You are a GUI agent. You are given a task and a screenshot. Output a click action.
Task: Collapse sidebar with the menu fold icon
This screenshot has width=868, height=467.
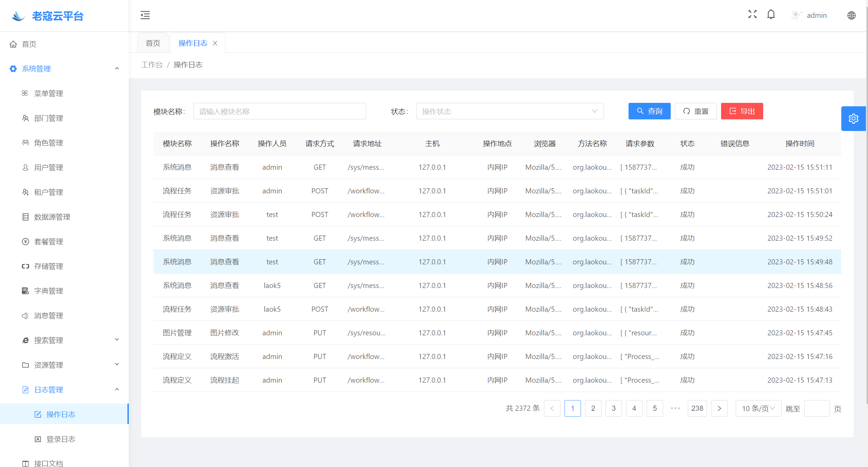145,15
